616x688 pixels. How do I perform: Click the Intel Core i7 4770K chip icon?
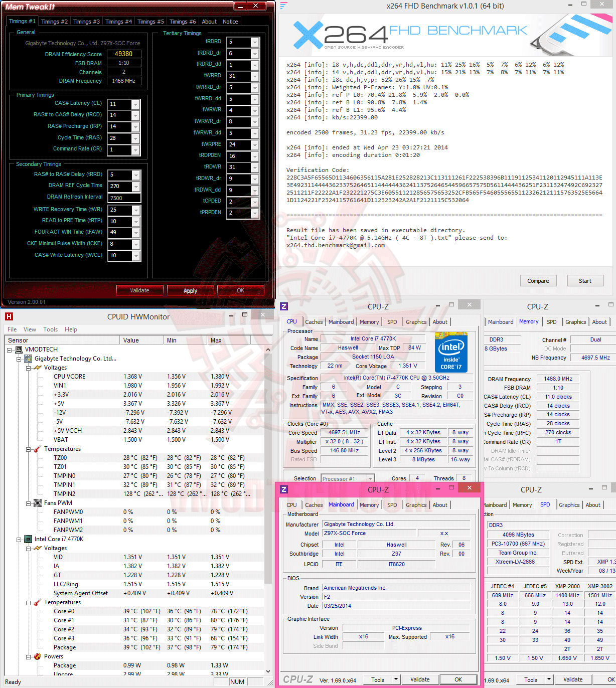pos(29,539)
